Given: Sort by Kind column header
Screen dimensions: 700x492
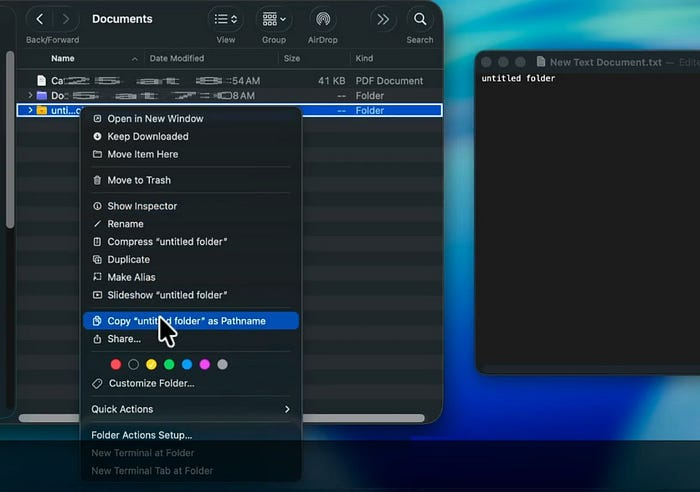Looking at the screenshot, I should (364, 58).
